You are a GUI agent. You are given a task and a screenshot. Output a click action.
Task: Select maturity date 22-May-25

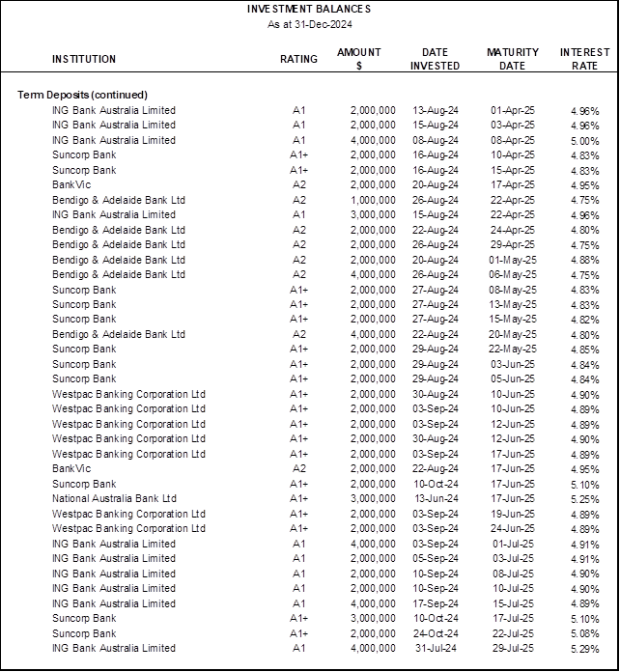coord(513,350)
